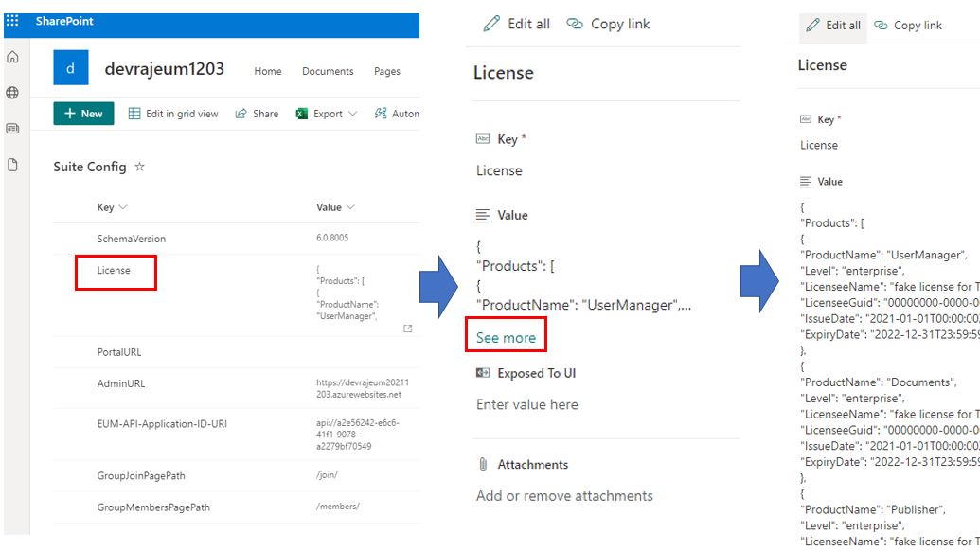This screenshot has height=551, width=980.
Task: Click Export in the toolbar
Action: coord(328,114)
